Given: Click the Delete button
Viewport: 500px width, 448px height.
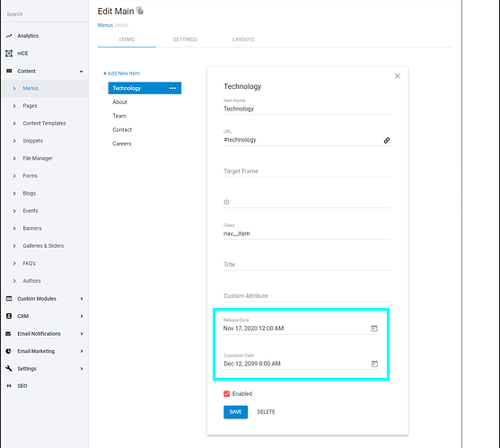Looking at the screenshot, I should 266,412.
